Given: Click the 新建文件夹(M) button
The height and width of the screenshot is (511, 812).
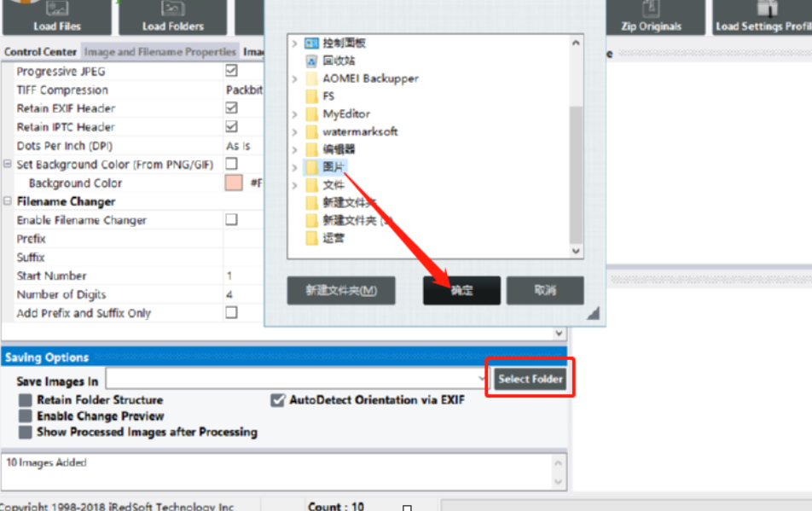Looking at the screenshot, I should pyautogui.click(x=341, y=290).
